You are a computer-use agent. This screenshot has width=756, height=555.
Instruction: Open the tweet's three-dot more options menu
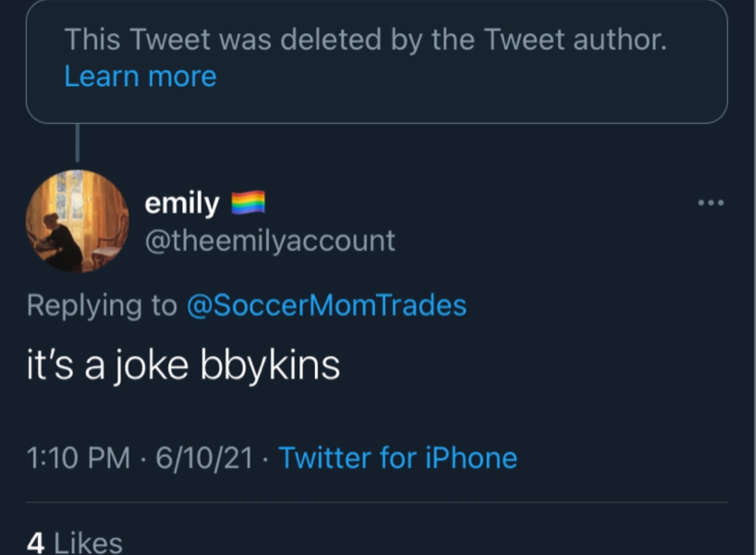(x=711, y=202)
